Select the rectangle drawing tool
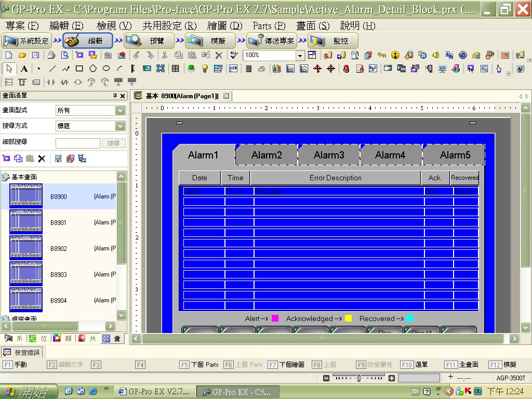Viewport: 532px width, 399px height. point(79,69)
